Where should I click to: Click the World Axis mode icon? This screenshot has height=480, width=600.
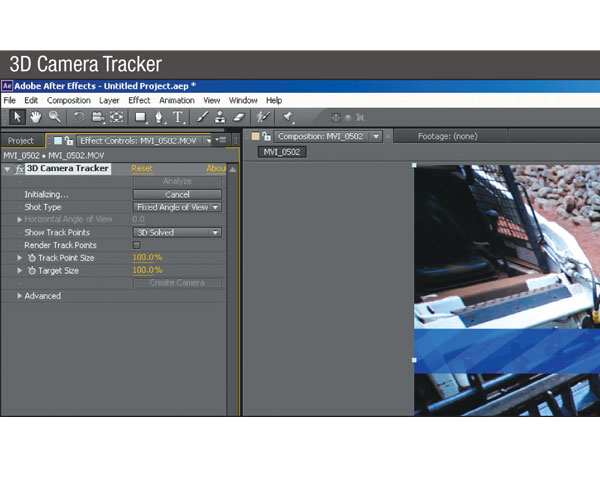point(348,118)
